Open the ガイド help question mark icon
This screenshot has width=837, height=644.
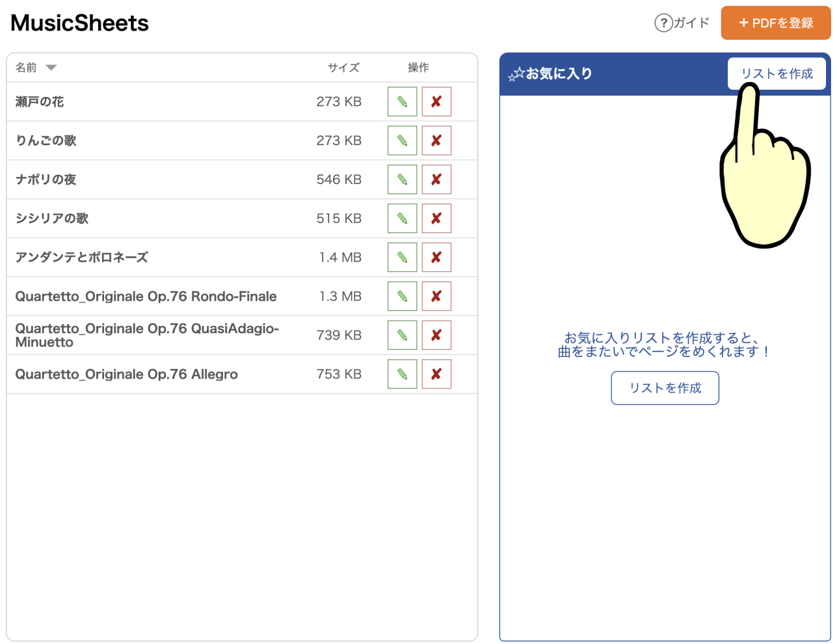[663, 23]
